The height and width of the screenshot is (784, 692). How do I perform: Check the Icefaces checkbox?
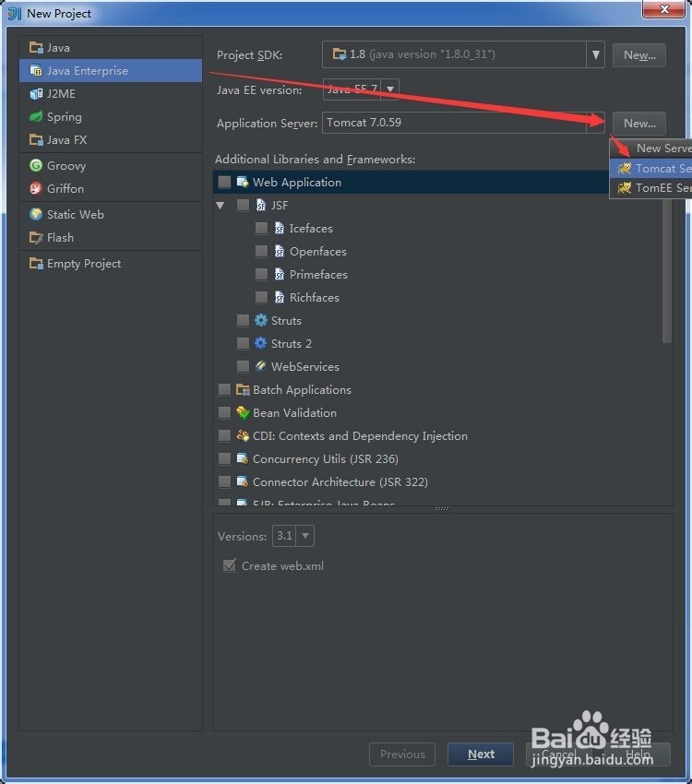pos(261,228)
